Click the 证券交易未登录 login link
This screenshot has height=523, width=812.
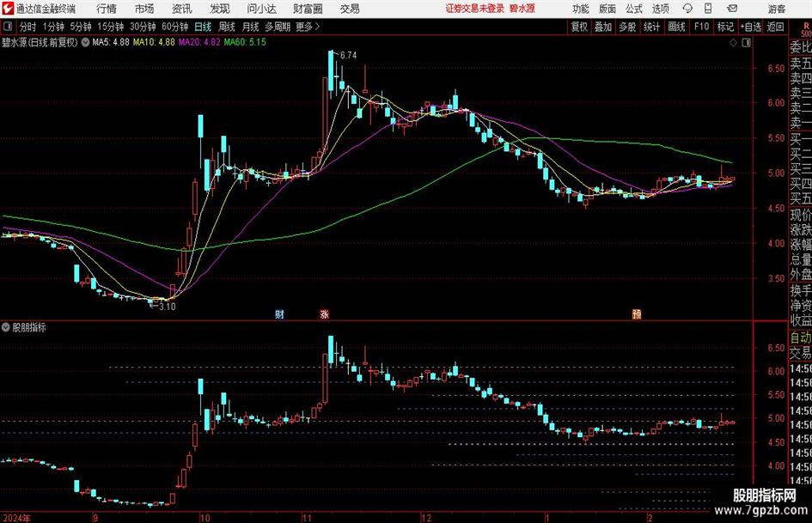(x=475, y=9)
